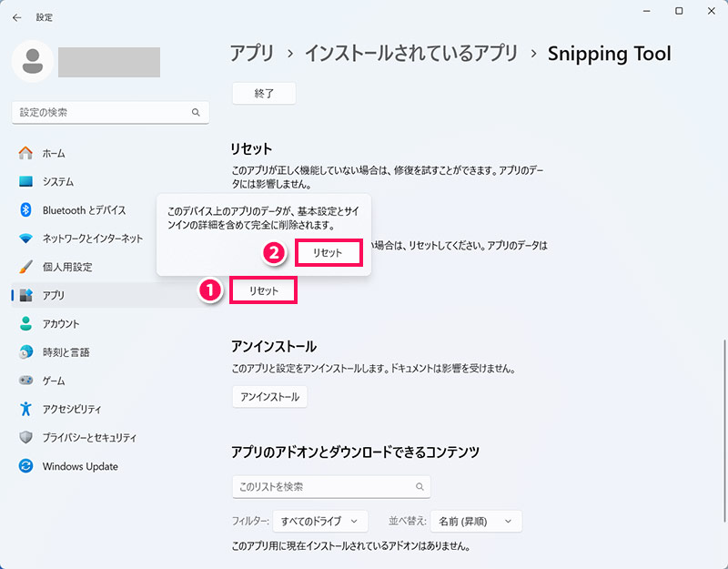Go to インストールされているアプリ breadcrumb
The width and height of the screenshot is (728, 569).
[x=411, y=54]
